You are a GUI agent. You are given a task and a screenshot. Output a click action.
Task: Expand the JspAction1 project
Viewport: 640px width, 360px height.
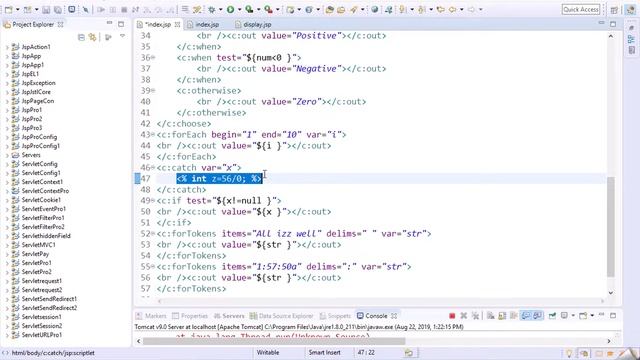pyautogui.click(x=7, y=47)
